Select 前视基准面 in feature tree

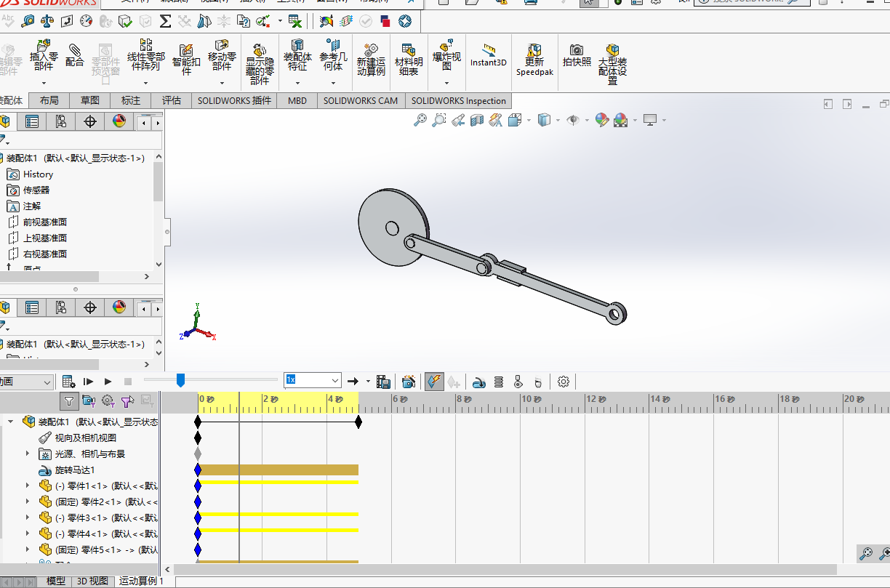[45, 222]
